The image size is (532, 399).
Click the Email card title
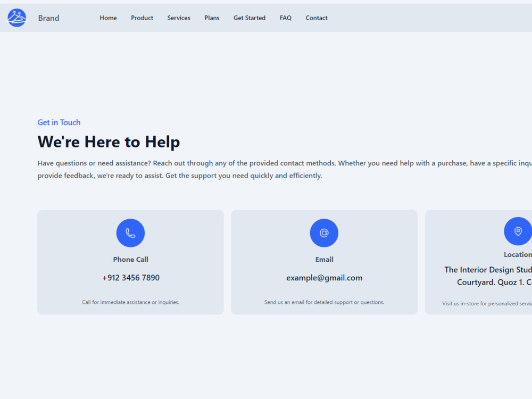pos(324,259)
